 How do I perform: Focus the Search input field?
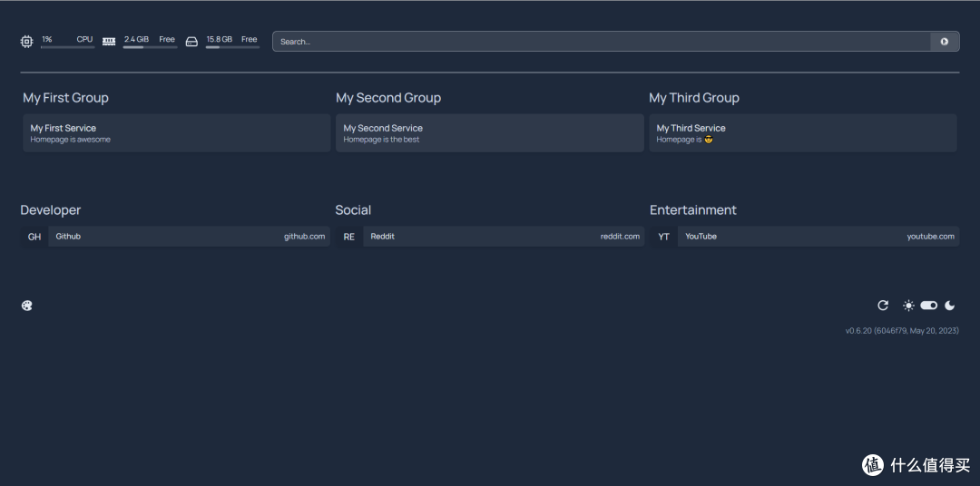(x=601, y=42)
